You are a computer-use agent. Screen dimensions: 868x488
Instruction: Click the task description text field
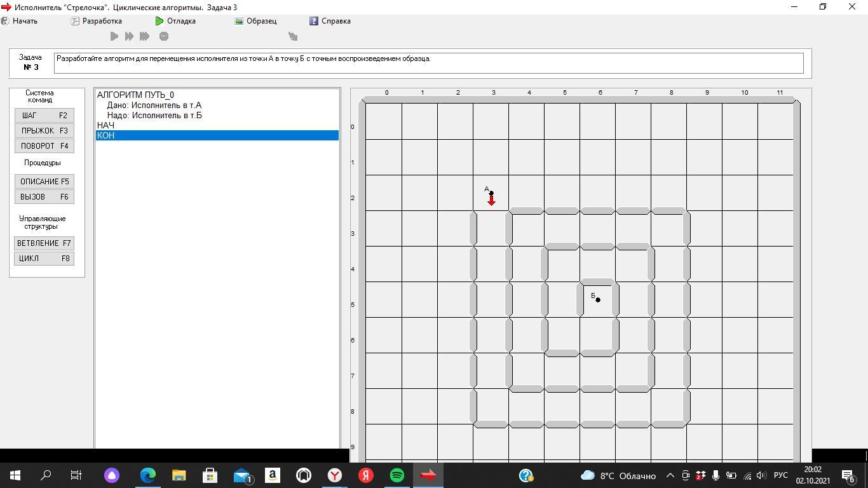pyautogui.click(x=429, y=63)
